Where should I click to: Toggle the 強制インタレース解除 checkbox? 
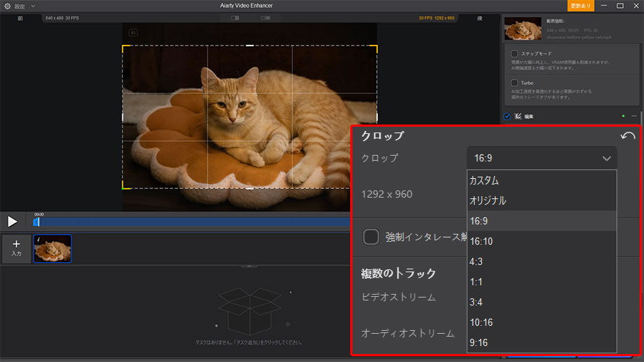370,237
